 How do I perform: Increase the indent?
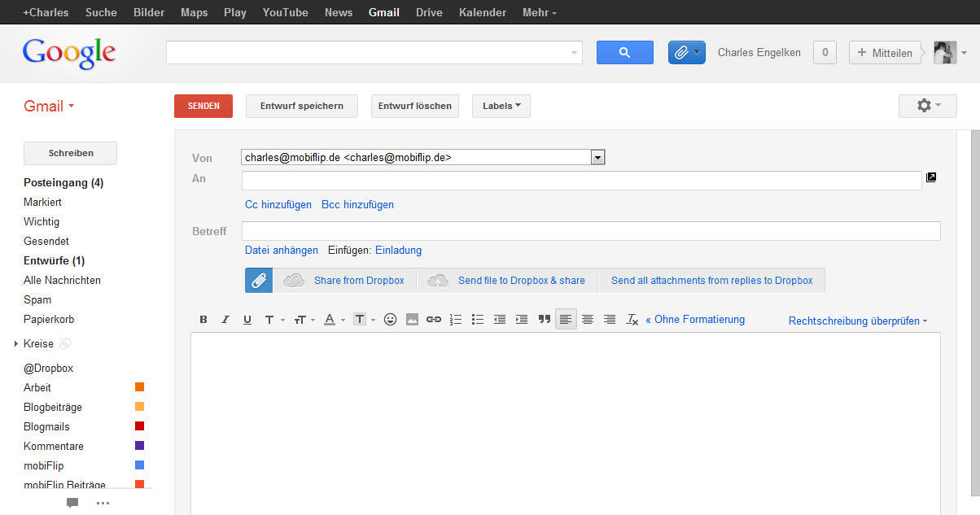[522, 320]
